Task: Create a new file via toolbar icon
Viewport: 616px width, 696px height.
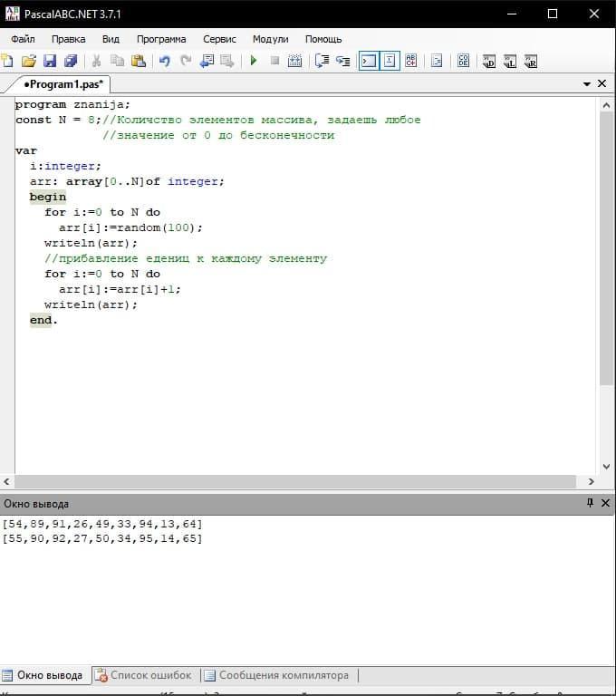Action: coord(7,61)
